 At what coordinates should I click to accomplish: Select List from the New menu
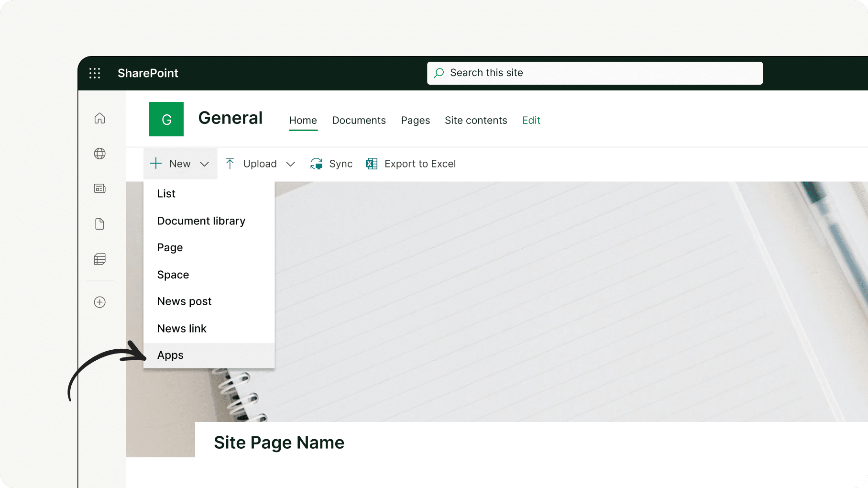click(x=209, y=194)
